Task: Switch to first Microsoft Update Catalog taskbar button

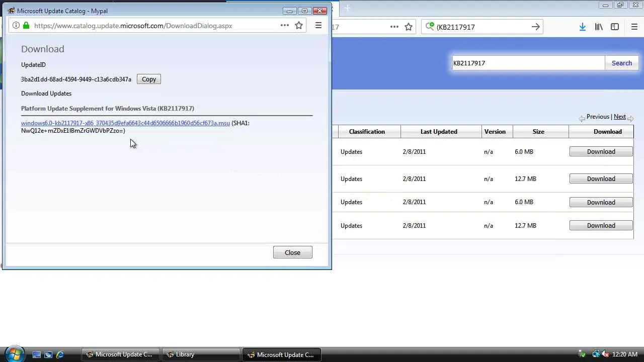Action: (x=121, y=354)
